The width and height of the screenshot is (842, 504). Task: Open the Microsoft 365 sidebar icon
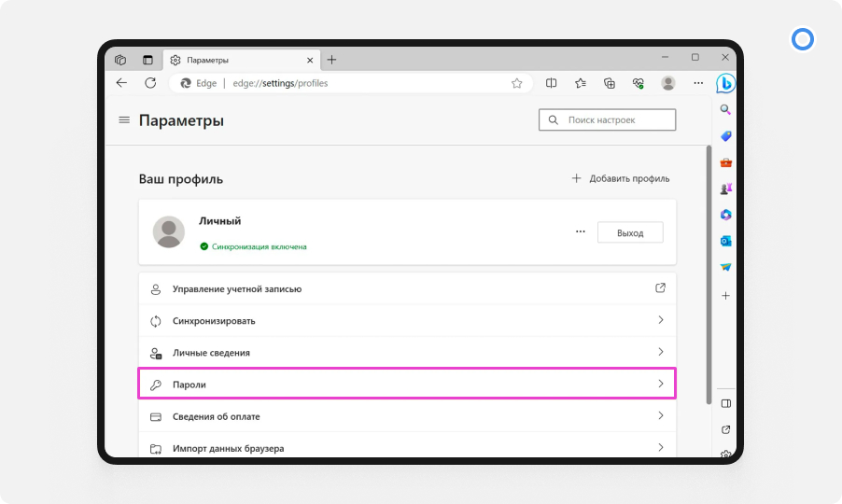click(x=725, y=215)
